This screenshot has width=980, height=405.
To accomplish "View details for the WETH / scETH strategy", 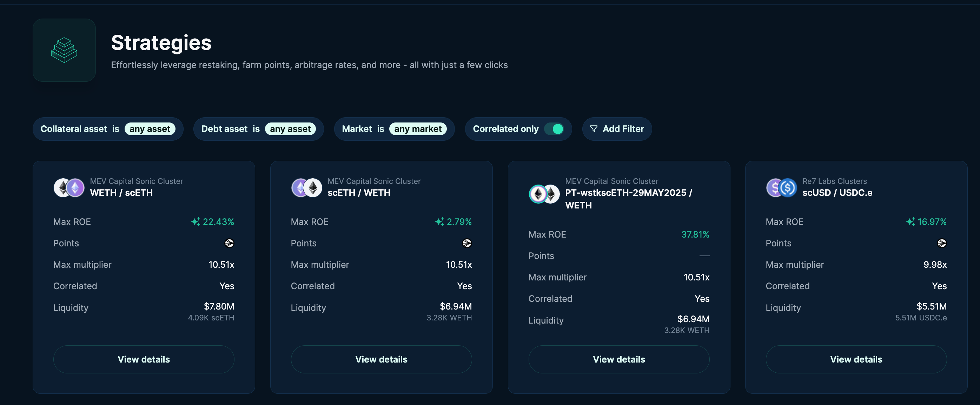I will [x=144, y=359].
